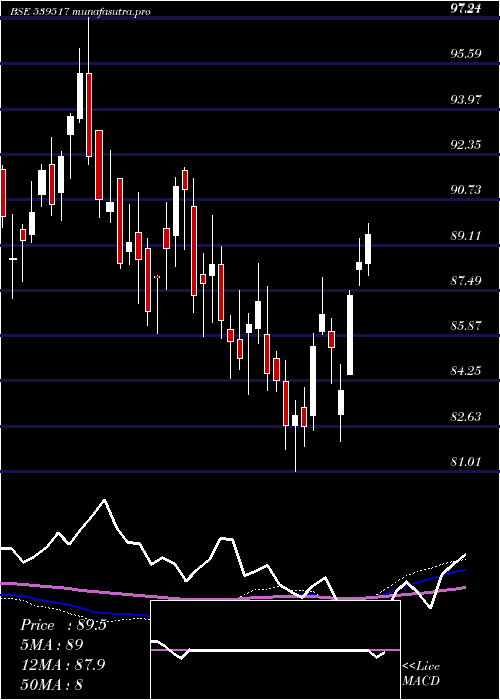Screen dimensions: 500x700
Task: Click the 84.25 price axis label
Action: [466, 371]
